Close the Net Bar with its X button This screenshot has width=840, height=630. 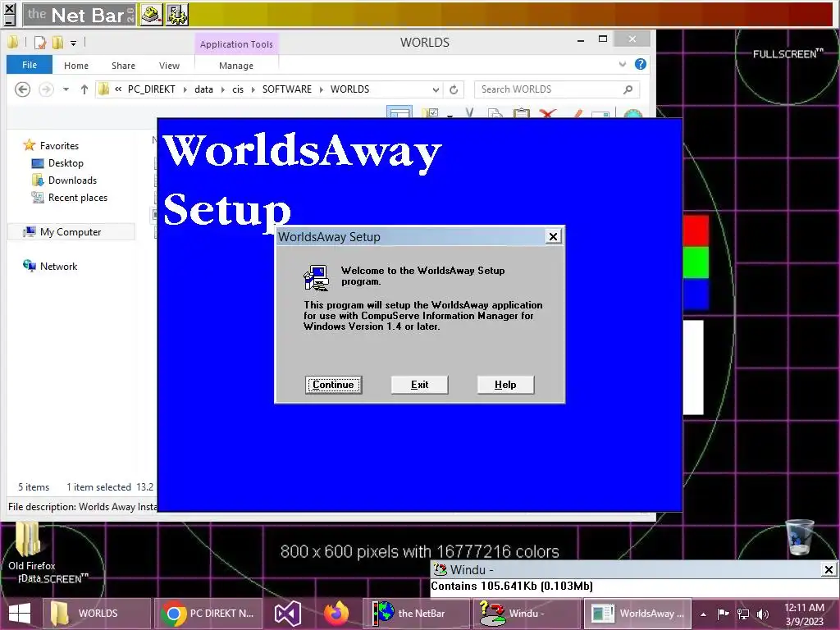pyautogui.click(x=9, y=8)
